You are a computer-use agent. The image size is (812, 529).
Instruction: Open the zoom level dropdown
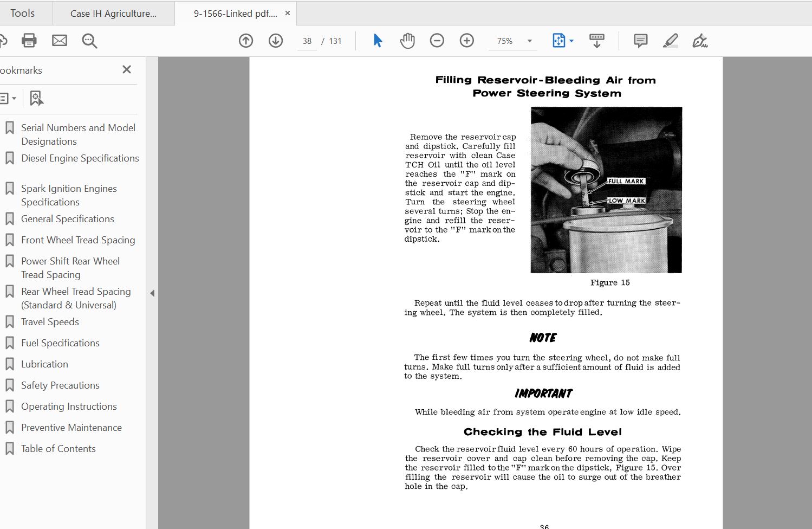[530, 41]
